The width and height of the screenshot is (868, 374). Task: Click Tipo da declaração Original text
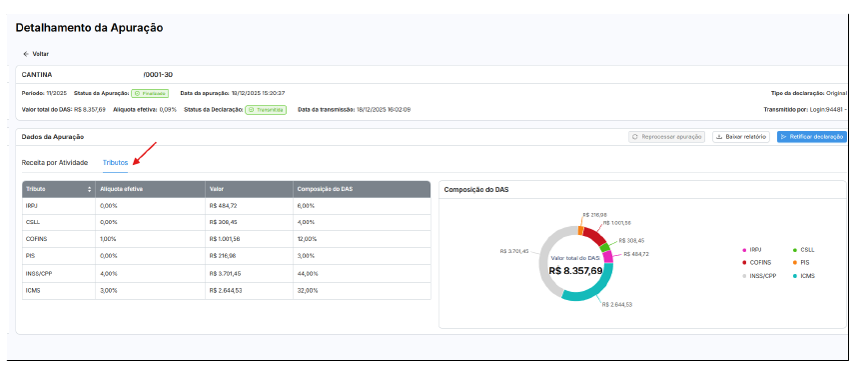pos(809,94)
